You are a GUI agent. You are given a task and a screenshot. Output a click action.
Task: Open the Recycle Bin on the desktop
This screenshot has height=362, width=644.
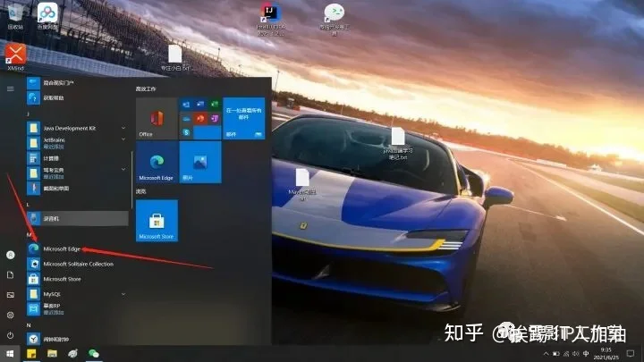[15, 16]
